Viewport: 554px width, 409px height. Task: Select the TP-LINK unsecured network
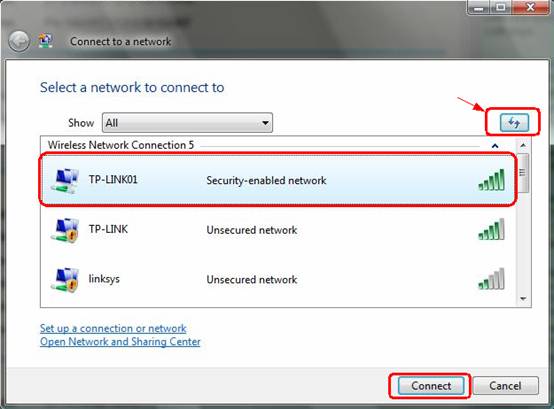click(278, 230)
